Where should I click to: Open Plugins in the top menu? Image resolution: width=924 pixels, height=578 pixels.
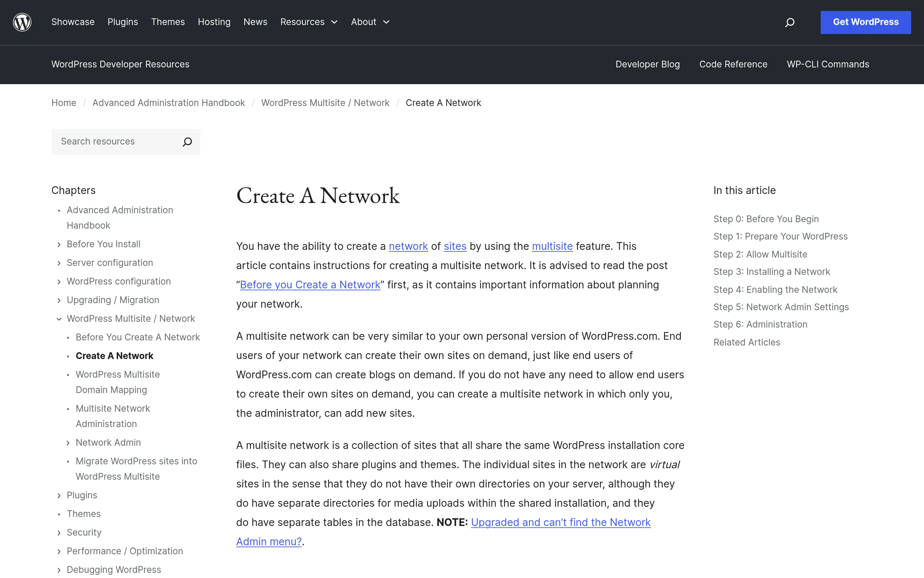click(123, 22)
